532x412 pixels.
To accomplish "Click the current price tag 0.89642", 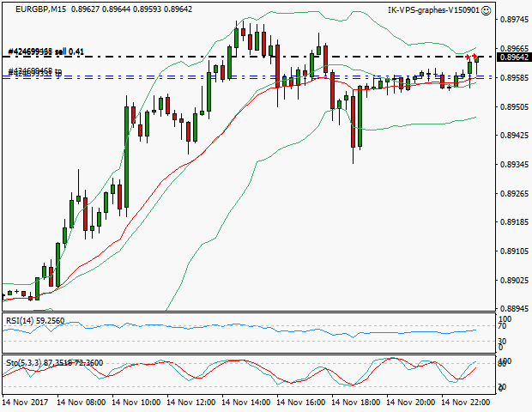I will tap(514, 57).
